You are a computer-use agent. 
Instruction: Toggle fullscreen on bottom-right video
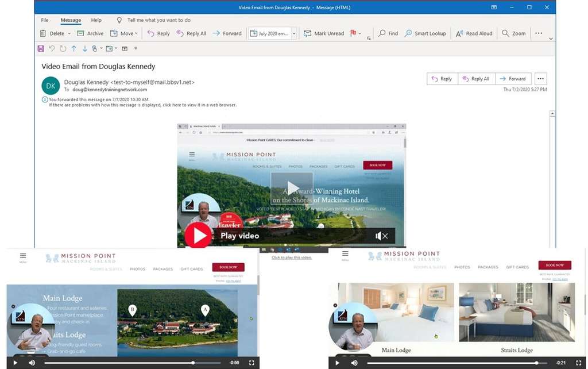tap(578, 363)
